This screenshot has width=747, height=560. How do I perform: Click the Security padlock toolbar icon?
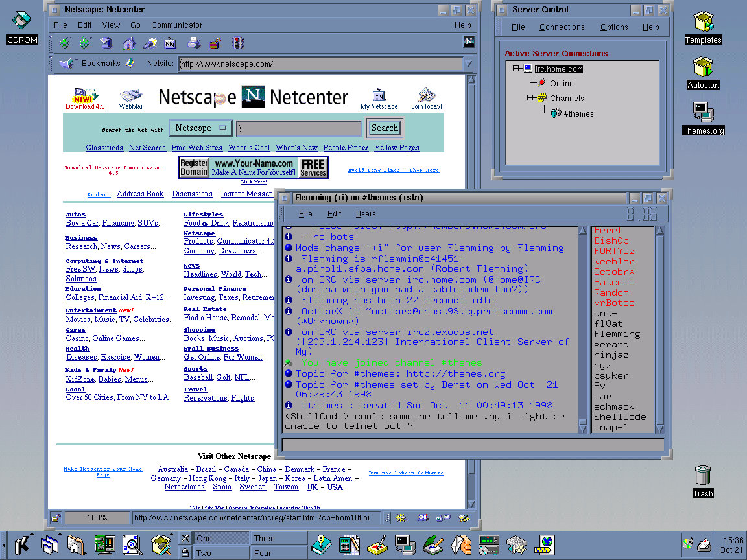[216, 43]
